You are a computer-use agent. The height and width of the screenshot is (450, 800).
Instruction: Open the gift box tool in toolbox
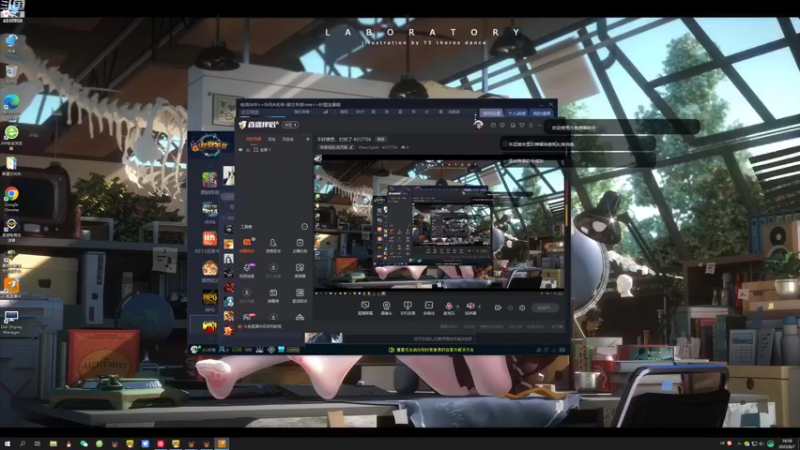tap(273, 294)
